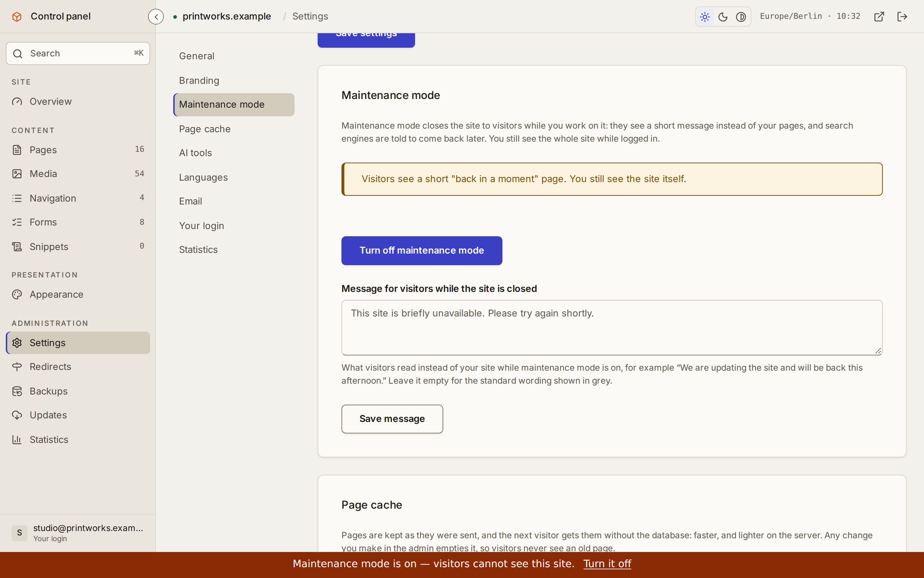Jump to Email settings
This screenshot has height=578, width=924.
click(x=234, y=202)
